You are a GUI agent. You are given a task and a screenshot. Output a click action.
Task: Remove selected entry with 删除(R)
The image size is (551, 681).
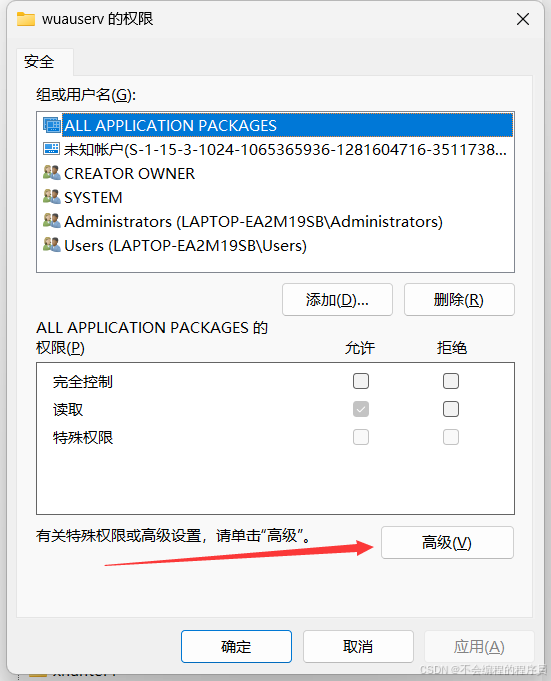tap(459, 300)
